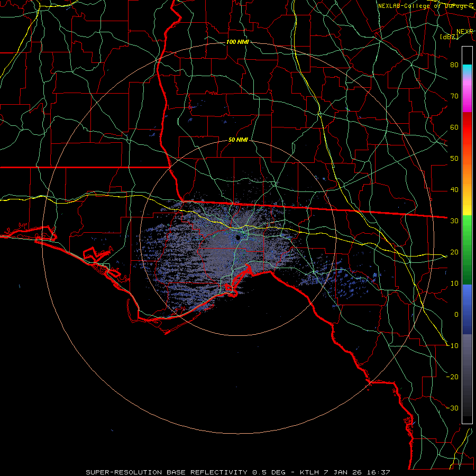Click the SUPER-RESOLUTION BASE REFLECTIVITY caption
476x476 pixels.
pos(167,472)
